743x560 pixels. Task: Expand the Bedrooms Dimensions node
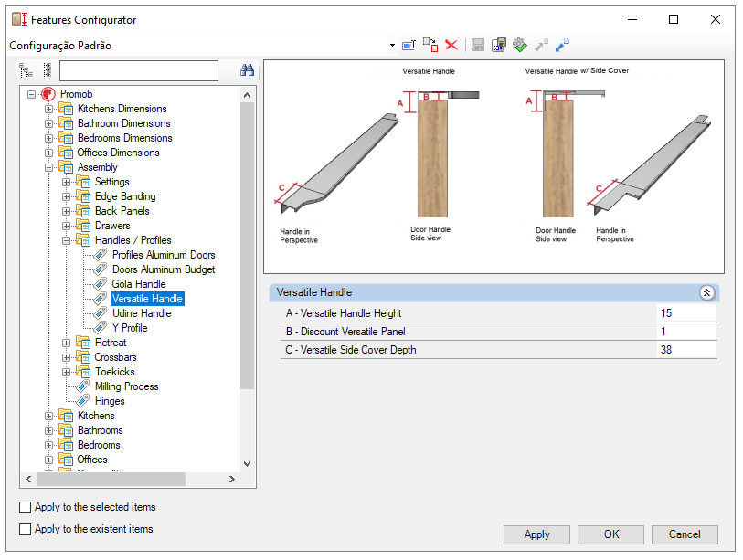48,138
